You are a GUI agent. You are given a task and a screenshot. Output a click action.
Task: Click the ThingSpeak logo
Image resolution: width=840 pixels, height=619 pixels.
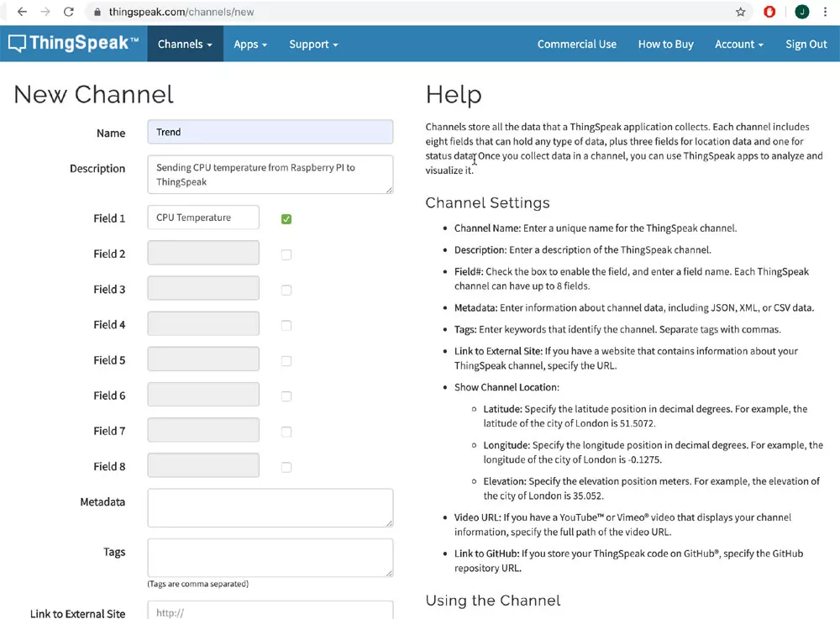[x=74, y=44]
